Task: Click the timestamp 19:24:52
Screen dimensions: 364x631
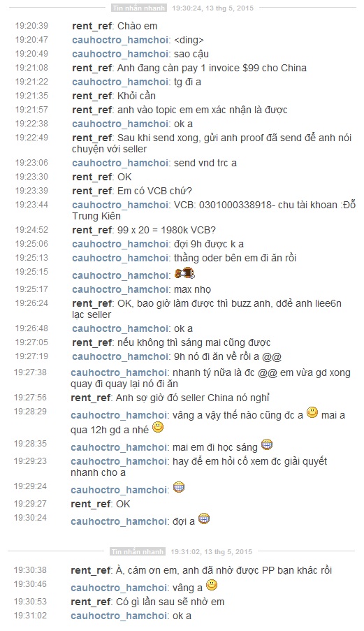Action: point(31,229)
